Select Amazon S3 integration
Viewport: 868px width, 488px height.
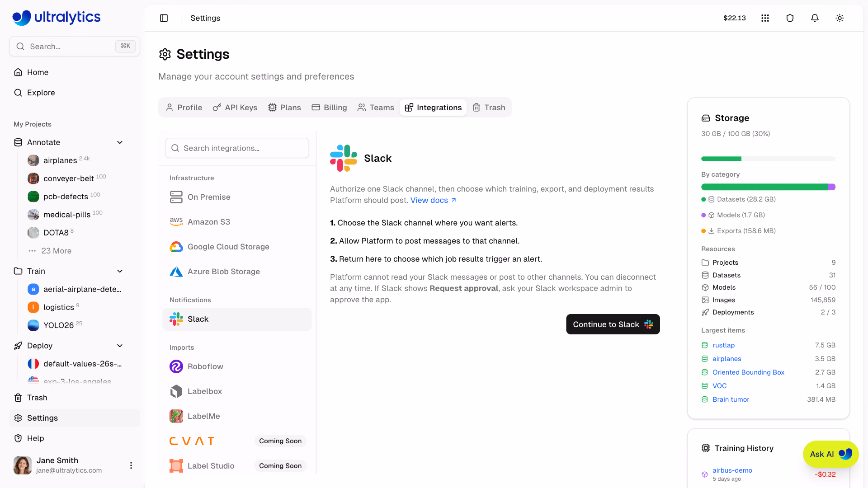[x=237, y=222]
